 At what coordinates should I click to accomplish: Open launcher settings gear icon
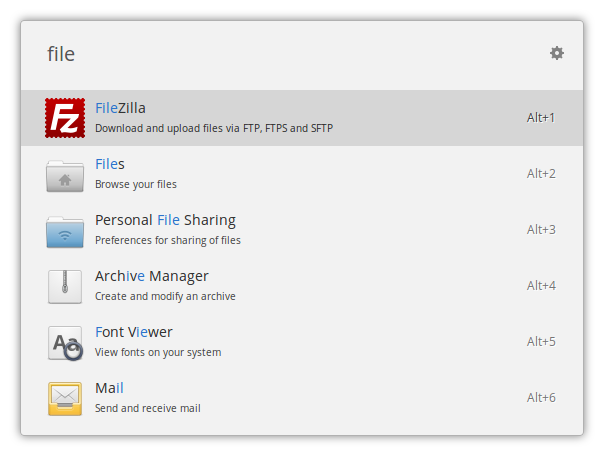[x=557, y=53]
